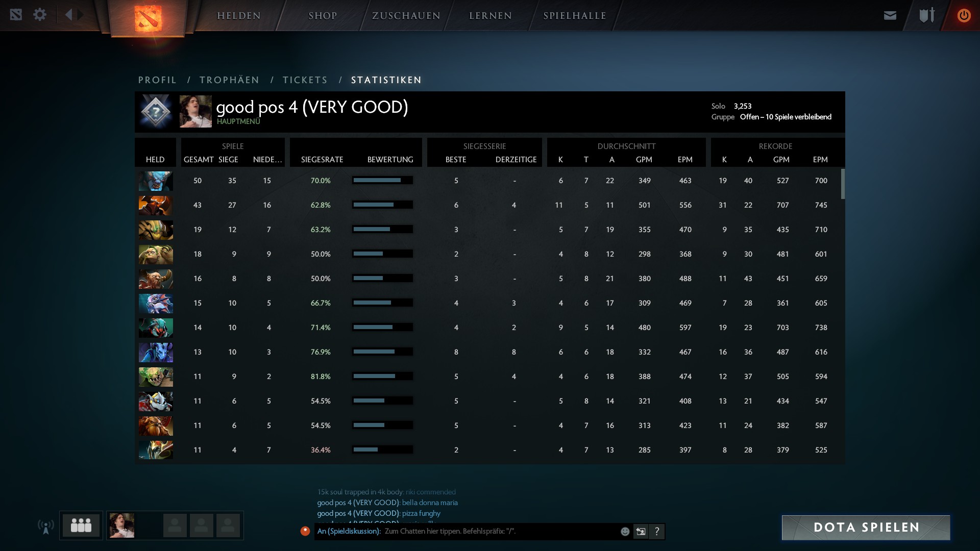The image size is (980, 551).
Task: Click the chat help question mark button
Action: tap(657, 532)
